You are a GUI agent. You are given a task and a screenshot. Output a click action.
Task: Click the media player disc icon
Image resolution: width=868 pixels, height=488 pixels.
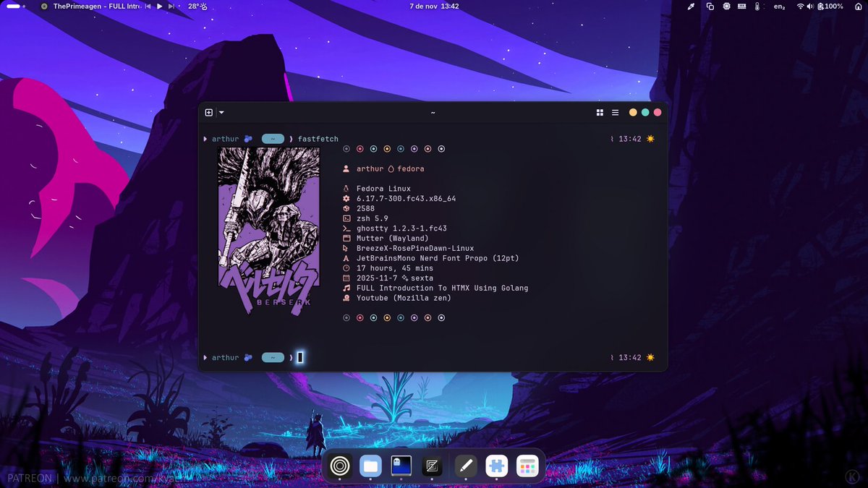(45, 6)
